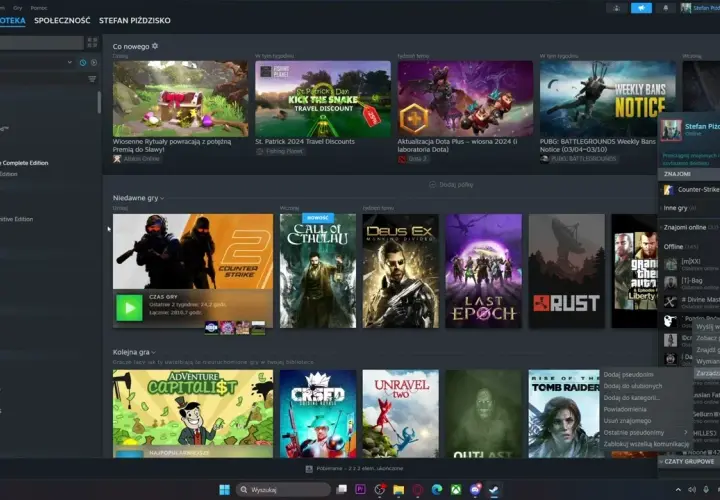
Task: Select Powiadomienia in context menu
Action: [624, 409]
